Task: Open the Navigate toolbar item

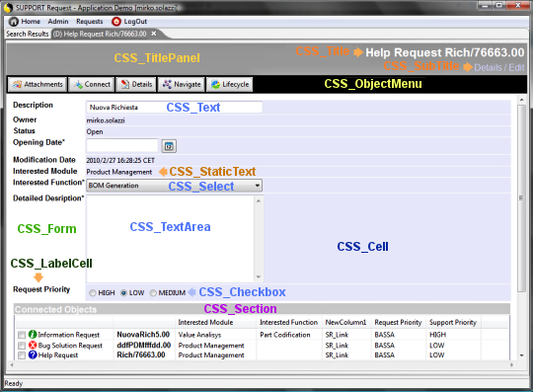Action: (x=182, y=84)
